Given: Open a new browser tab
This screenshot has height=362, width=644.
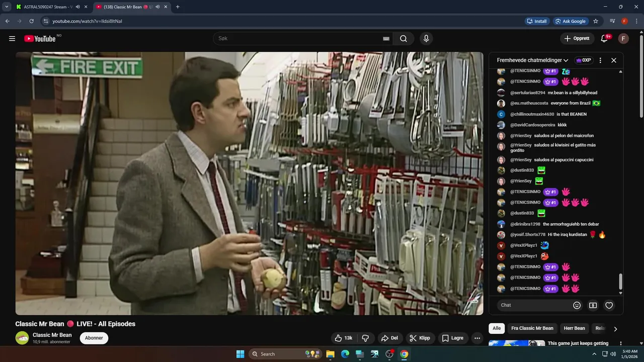Looking at the screenshot, I should point(178,7).
